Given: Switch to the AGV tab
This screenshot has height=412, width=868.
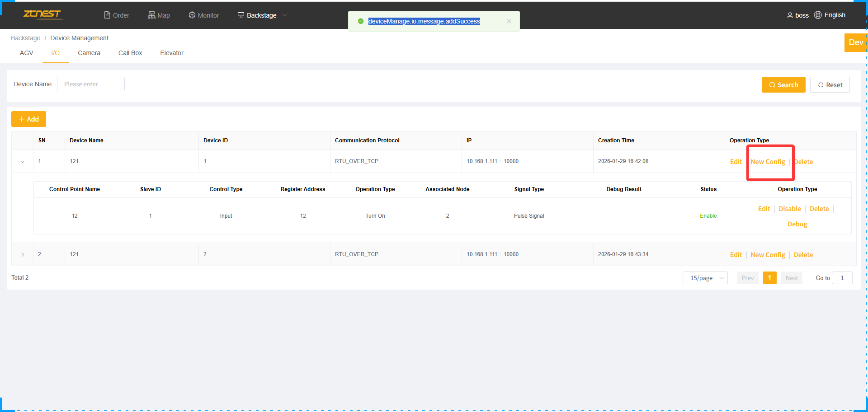Looking at the screenshot, I should (27, 53).
